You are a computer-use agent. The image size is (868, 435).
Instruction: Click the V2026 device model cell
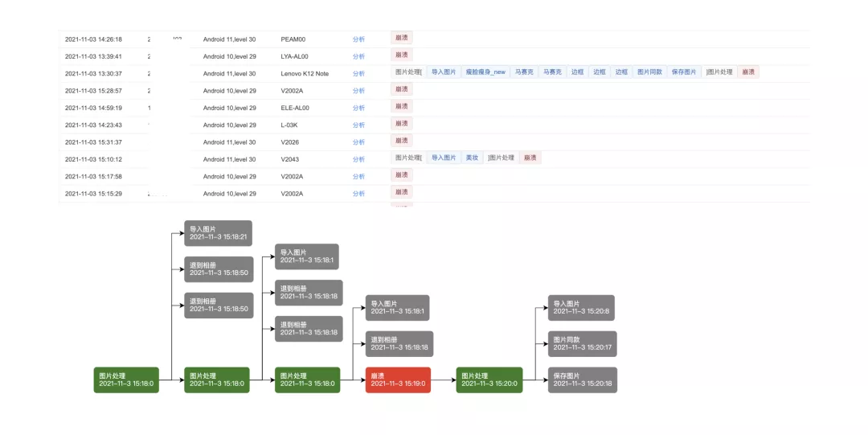pyautogui.click(x=290, y=142)
